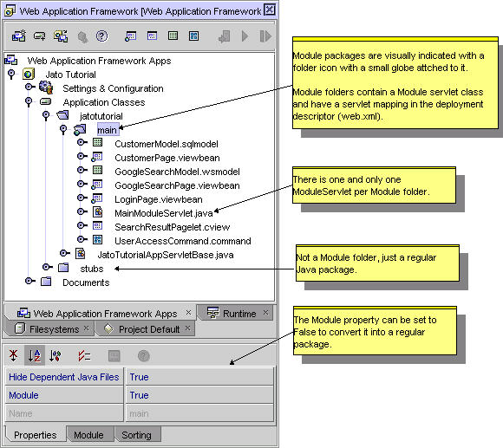Click the main module folder globe icon
The image size is (503, 448).
coord(80,130)
